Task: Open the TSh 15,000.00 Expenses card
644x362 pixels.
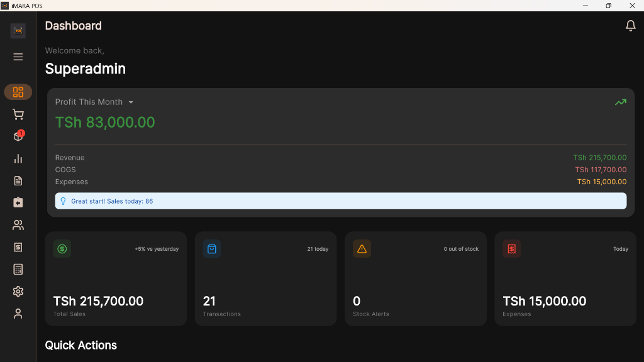Action: click(x=565, y=279)
